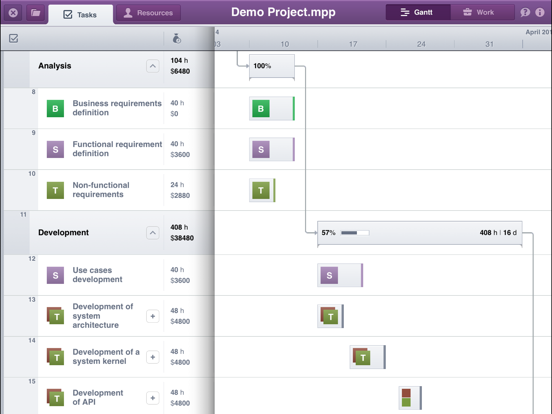
Task: Click the Analysis 100% Gantt summary bar
Action: 272,67
